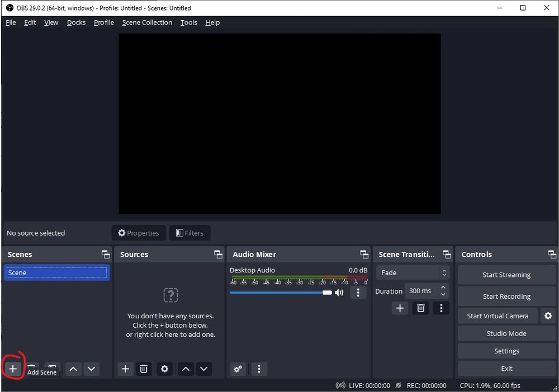559x392 pixels.
Task: Remove selected source with trash icon
Action: click(x=144, y=369)
